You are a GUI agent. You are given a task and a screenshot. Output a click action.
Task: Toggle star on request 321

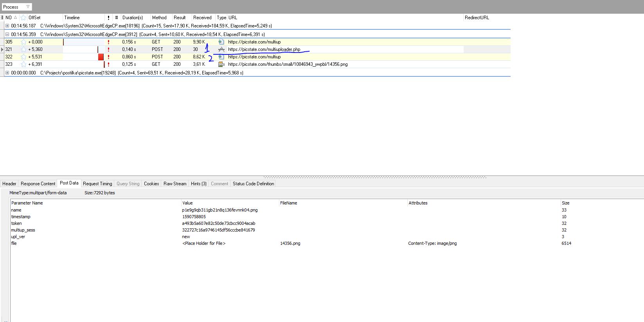pos(23,49)
